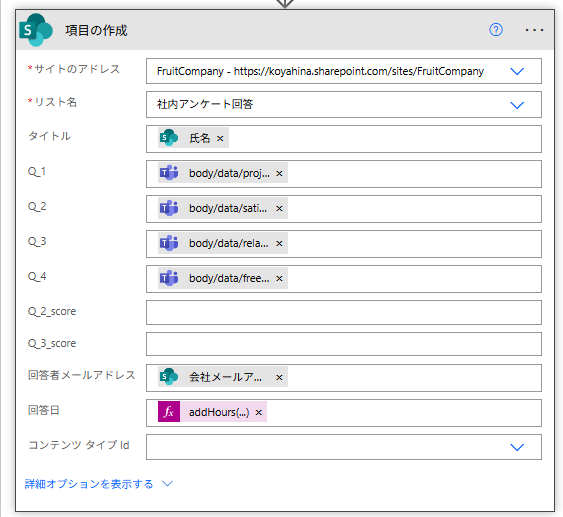Viewport: 563px width, 517px height.
Task: Click the empty Q_3_score input field
Action: (x=344, y=344)
